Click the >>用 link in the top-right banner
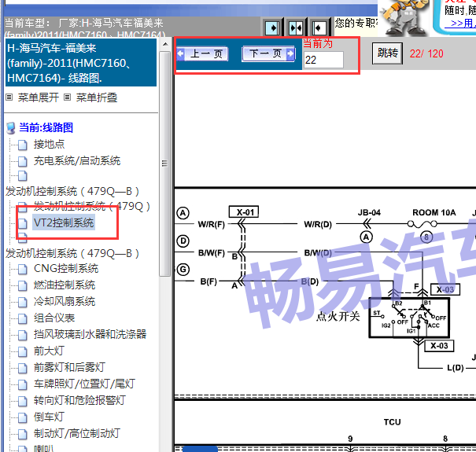Viewport: 476px width, 452px height. point(460,24)
